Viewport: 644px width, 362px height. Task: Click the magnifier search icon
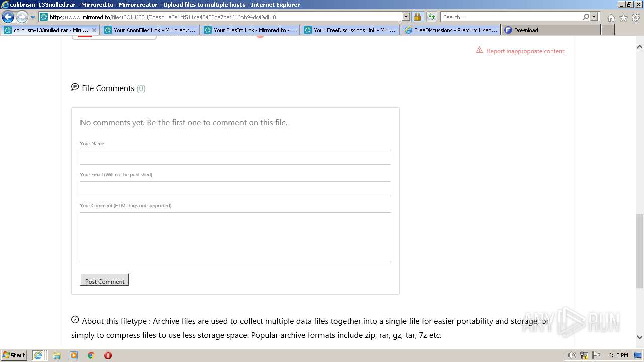pyautogui.click(x=586, y=17)
